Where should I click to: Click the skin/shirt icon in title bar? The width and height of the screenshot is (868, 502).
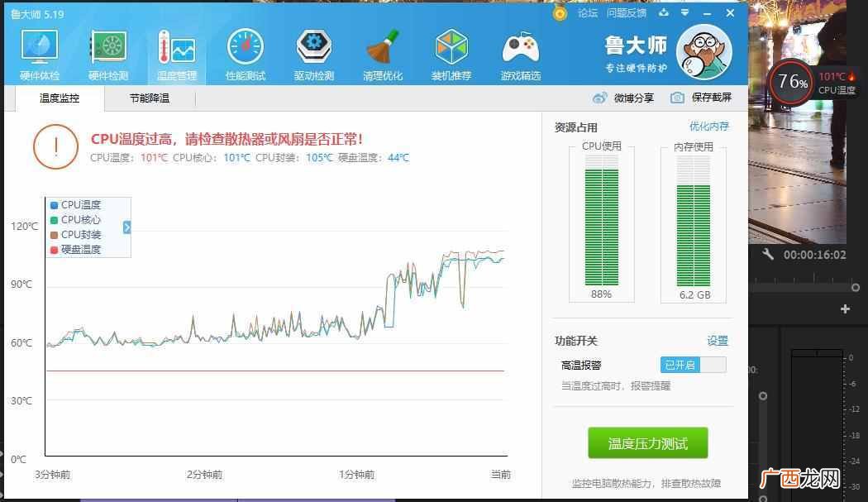pos(664,12)
